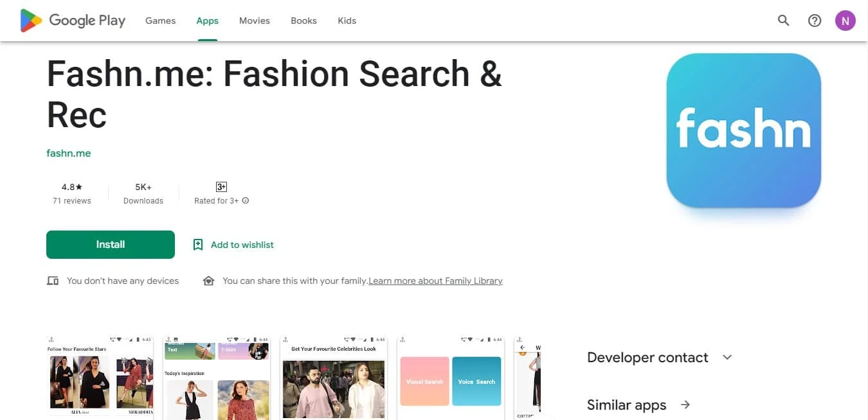Viewport: 868px width, 420px height.
Task: Open the fashn.me developer link
Action: coord(69,153)
